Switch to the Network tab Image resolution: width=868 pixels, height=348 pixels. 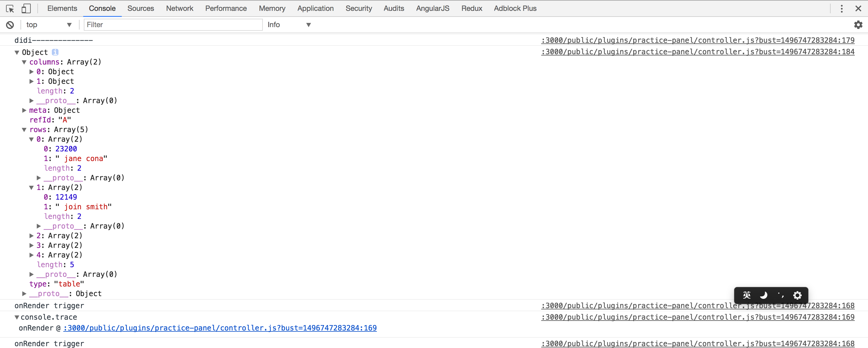(179, 8)
